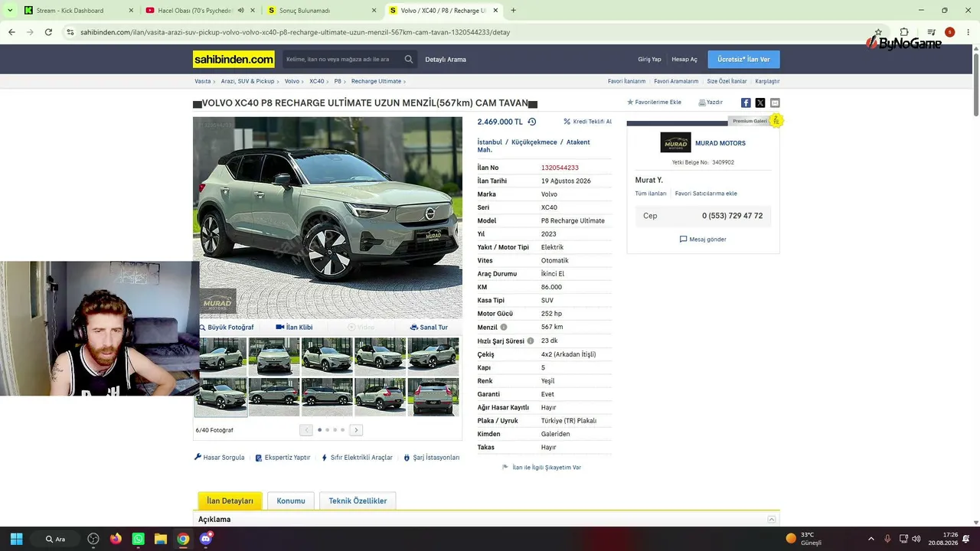Open Ekspertiz Yaptır link
This screenshot has width=980, height=551.
click(x=283, y=458)
